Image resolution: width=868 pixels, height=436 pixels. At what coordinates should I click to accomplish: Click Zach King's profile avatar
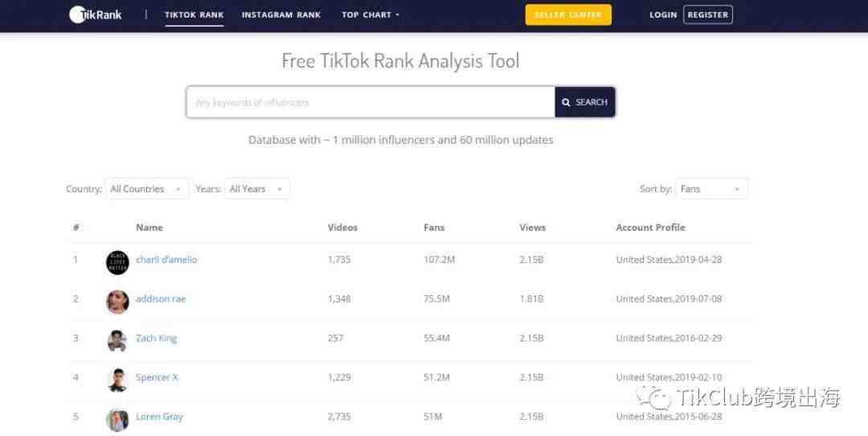click(117, 341)
